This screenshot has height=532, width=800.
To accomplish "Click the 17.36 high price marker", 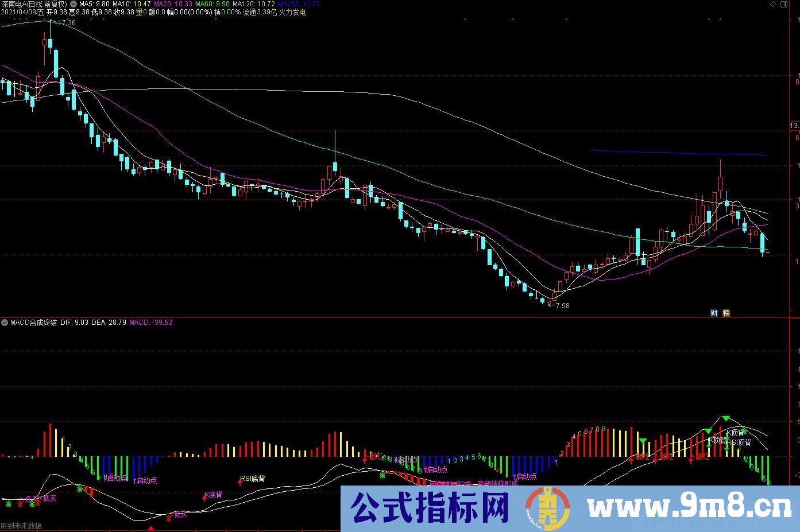I will [x=67, y=23].
